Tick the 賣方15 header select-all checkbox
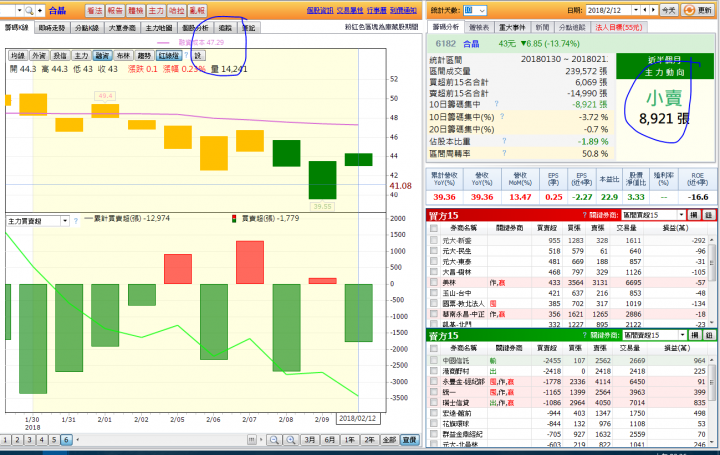The width and height of the screenshot is (720, 455). point(433,348)
